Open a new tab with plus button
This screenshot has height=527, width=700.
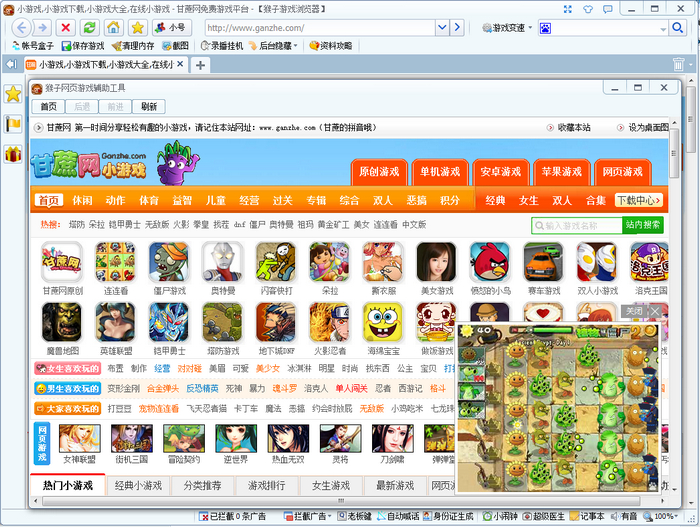tap(200, 65)
